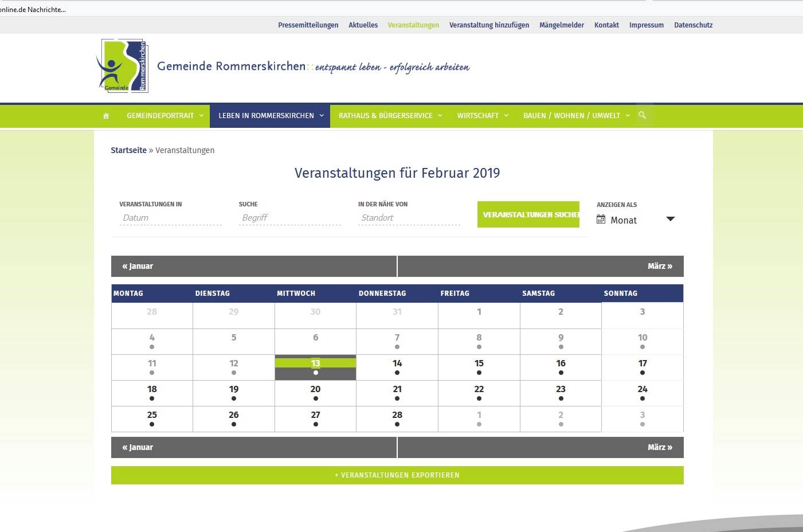Open the Monat view dropdown arrow

tap(671, 219)
